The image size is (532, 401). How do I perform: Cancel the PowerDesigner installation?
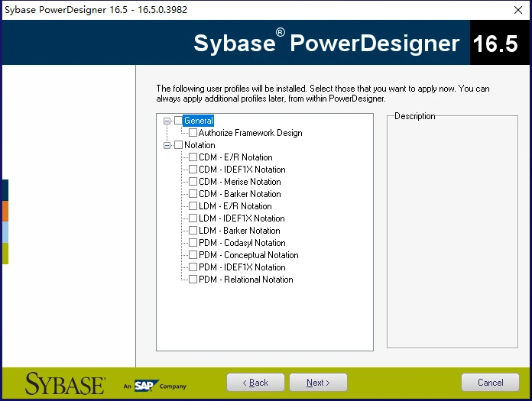coord(490,383)
